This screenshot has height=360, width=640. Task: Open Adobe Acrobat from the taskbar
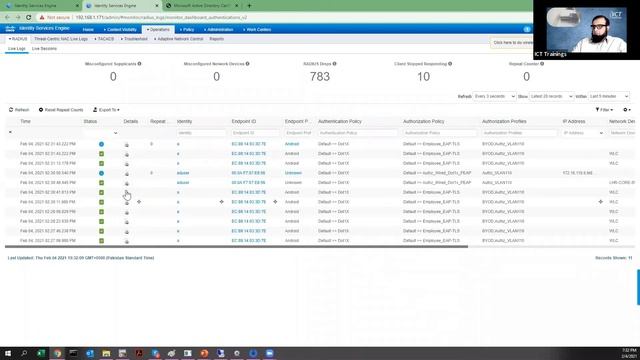139,353
